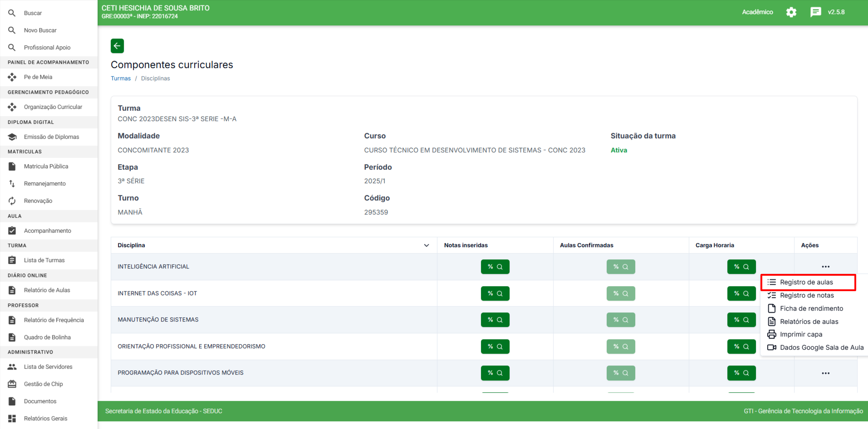Select Renovação in sidebar
The image size is (868, 429).
(38, 201)
